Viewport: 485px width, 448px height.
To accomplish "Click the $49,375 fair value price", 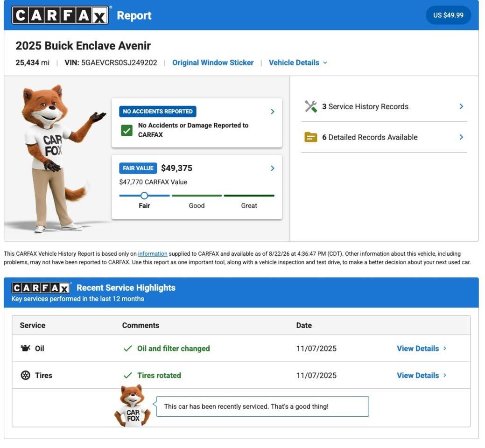I will [176, 168].
